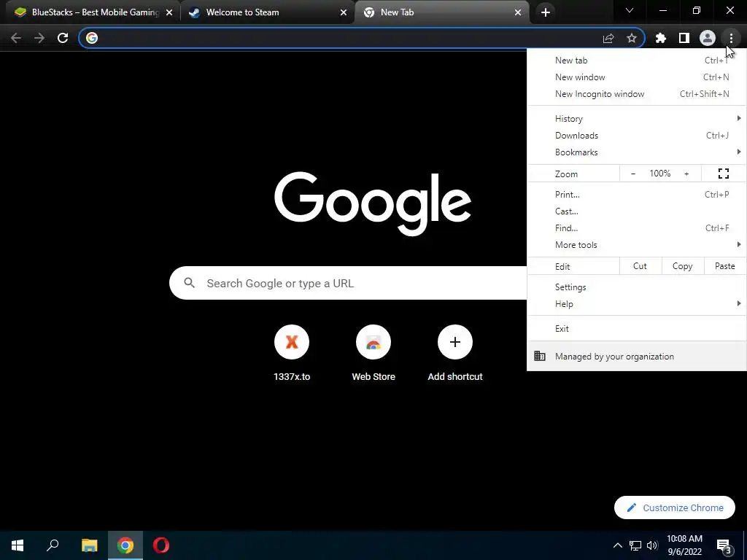This screenshot has height=560, width=747.
Task: Close the Welcome to Steam tab
Action: coord(344,12)
